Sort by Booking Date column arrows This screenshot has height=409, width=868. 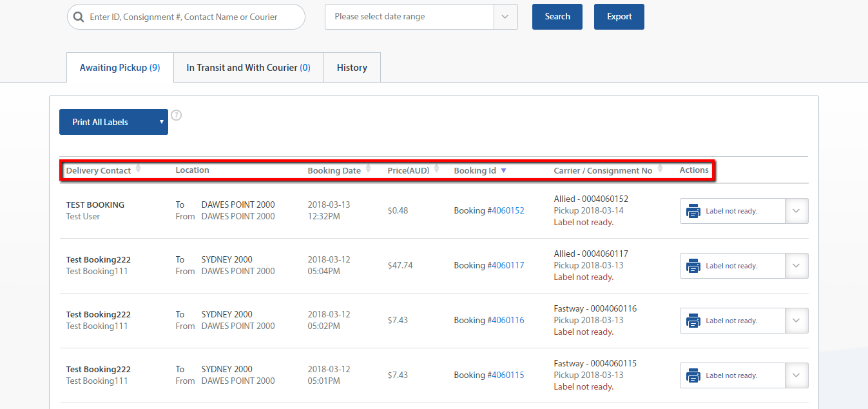[368, 169]
